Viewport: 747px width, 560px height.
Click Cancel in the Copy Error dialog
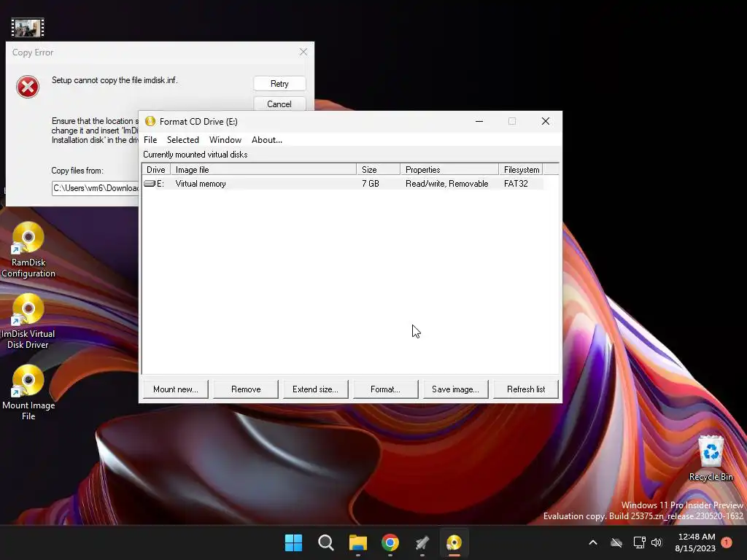point(279,104)
